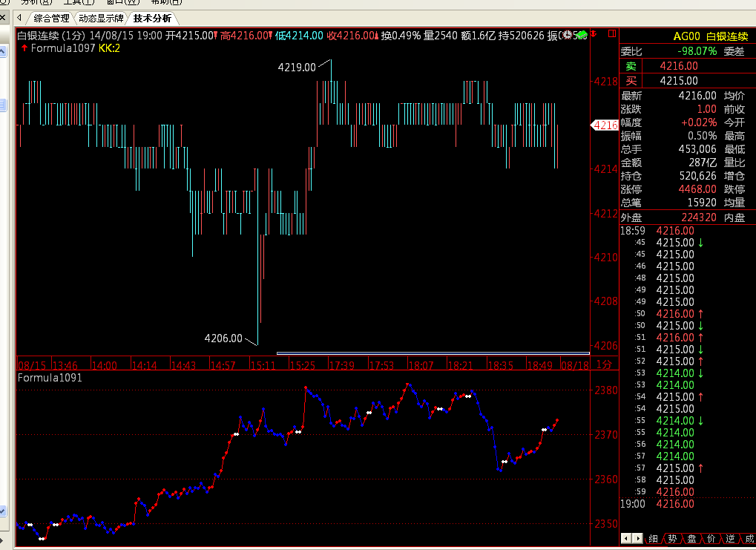The height and width of the screenshot is (550, 756).
Task: Switch to the 综合管理 tab
Action: 52,19
